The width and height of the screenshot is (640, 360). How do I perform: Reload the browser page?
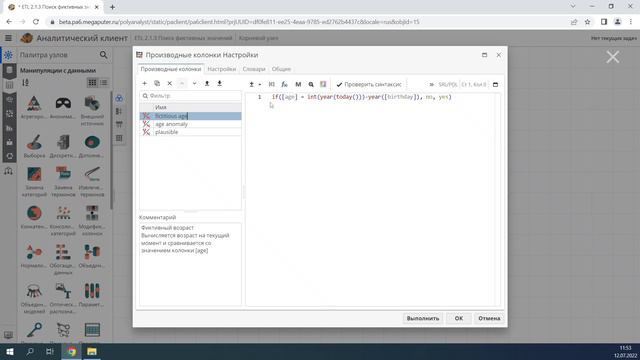coord(36,22)
